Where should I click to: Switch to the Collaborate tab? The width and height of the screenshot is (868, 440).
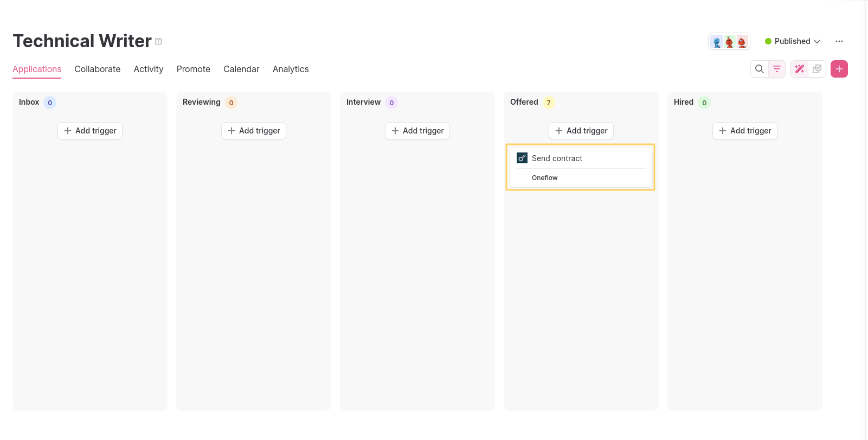point(98,69)
